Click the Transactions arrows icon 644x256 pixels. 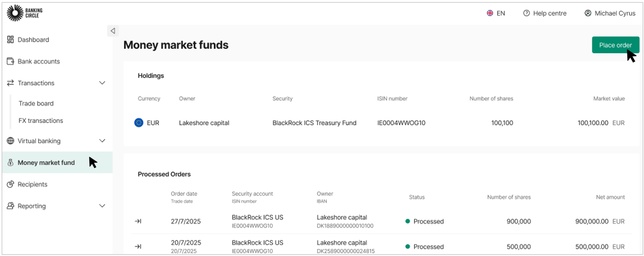[11, 83]
